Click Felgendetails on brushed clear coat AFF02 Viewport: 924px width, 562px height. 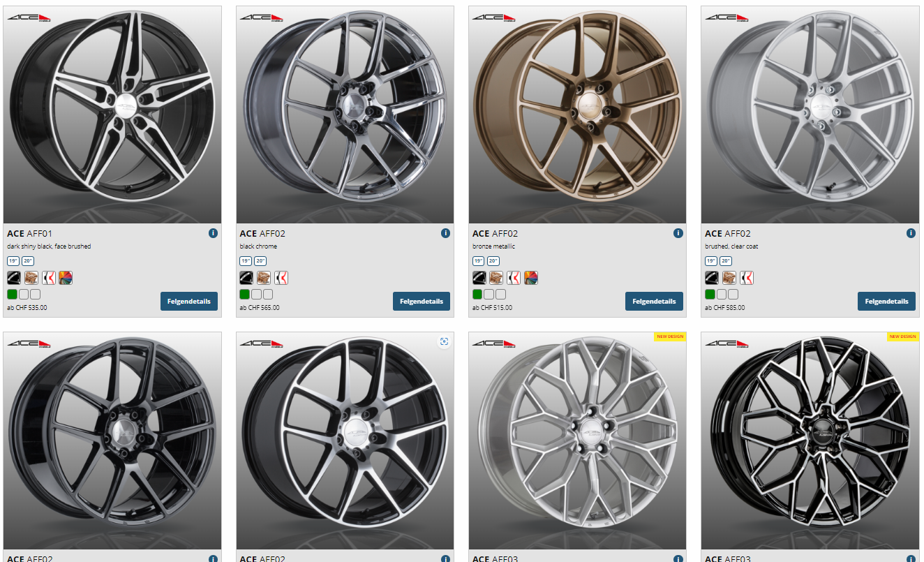pos(886,302)
